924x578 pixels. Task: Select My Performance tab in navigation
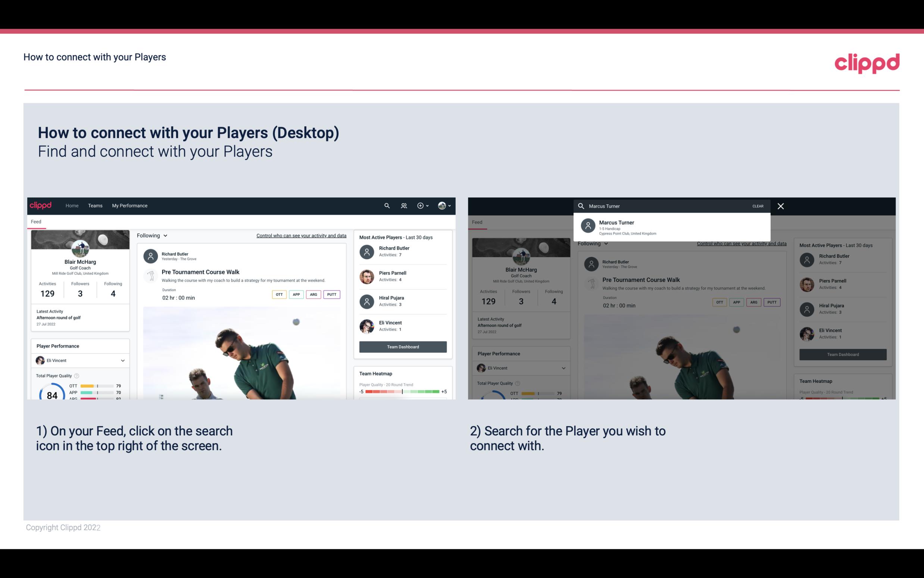pos(130,205)
